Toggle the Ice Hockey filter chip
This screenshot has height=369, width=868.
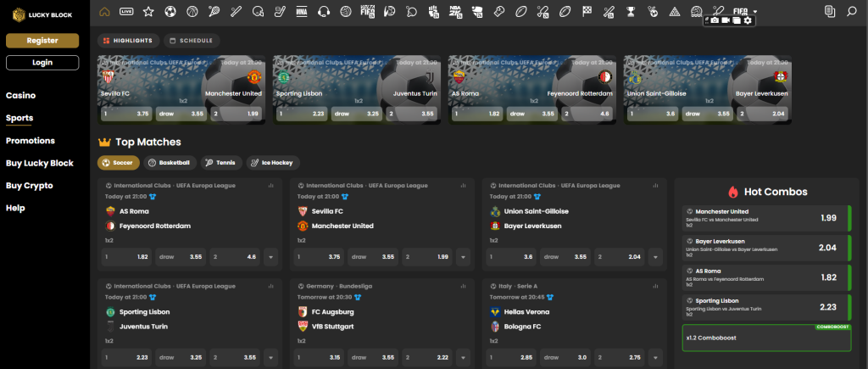pyautogui.click(x=274, y=163)
